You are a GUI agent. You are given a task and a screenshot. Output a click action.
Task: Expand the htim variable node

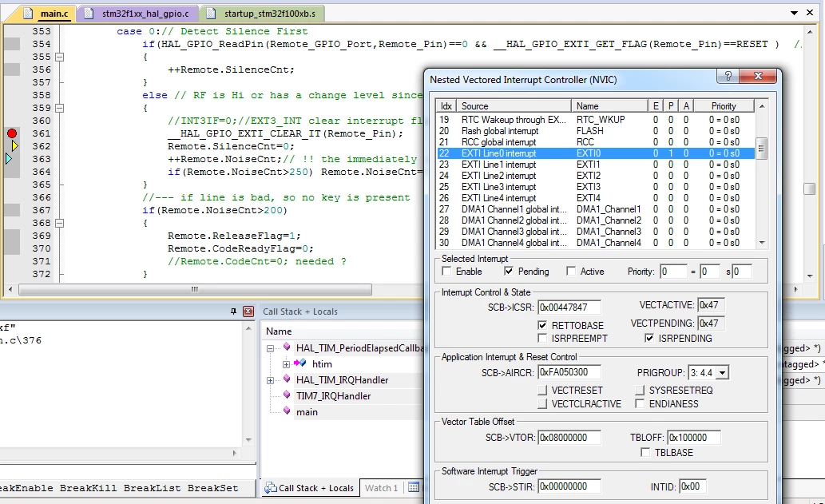click(286, 364)
